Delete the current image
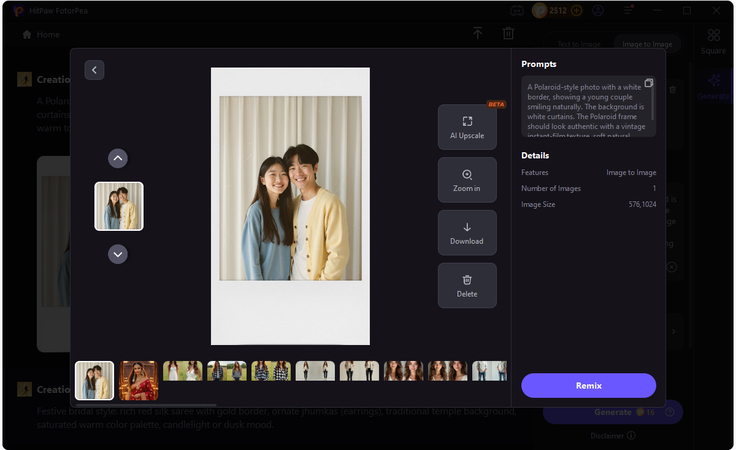This screenshot has width=736, height=450. (x=467, y=285)
